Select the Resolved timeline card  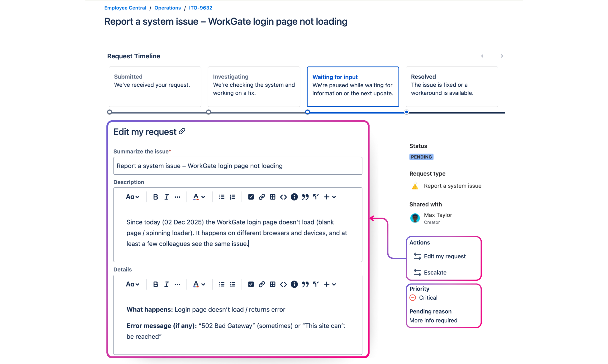coord(452,87)
